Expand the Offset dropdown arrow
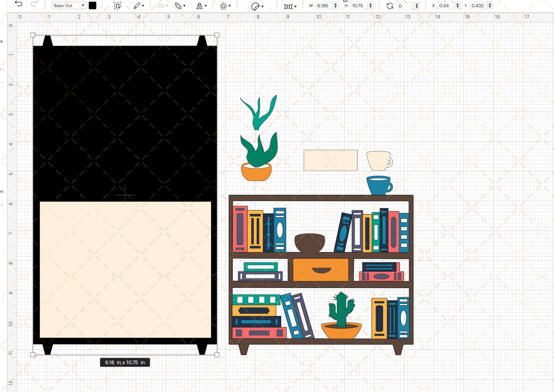Viewport: 554px width, 392px height. pyautogui.click(x=230, y=6)
